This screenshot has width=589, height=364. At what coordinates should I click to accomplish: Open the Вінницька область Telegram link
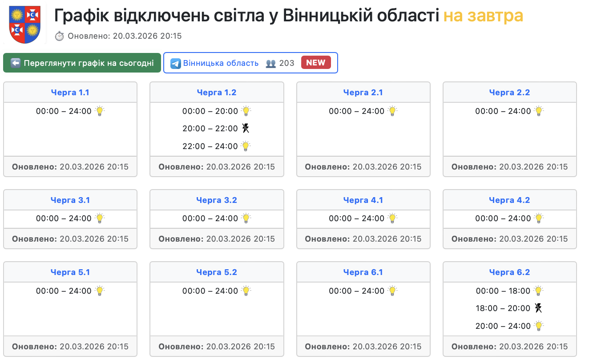point(221,63)
